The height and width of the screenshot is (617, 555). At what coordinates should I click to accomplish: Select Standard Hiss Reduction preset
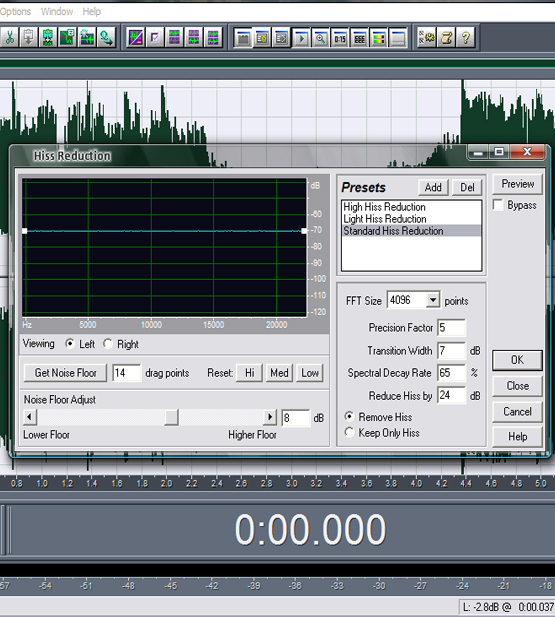pos(411,231)
